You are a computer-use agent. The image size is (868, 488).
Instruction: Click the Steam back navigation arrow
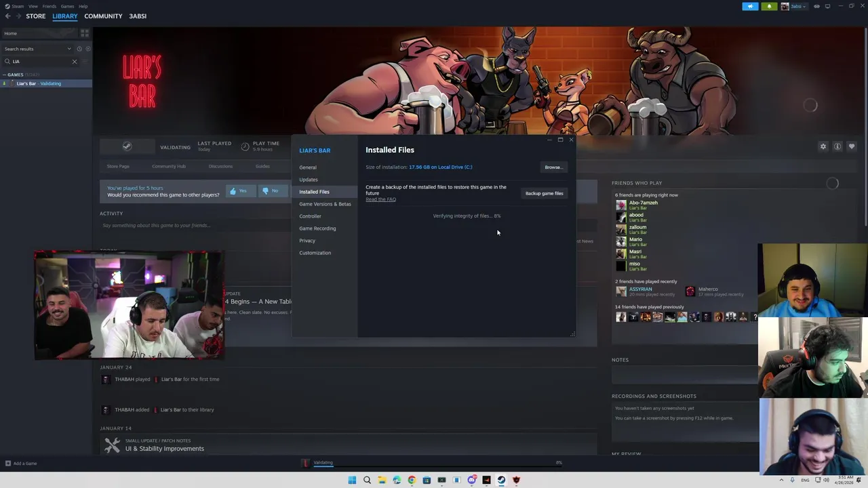click(7, 16)
